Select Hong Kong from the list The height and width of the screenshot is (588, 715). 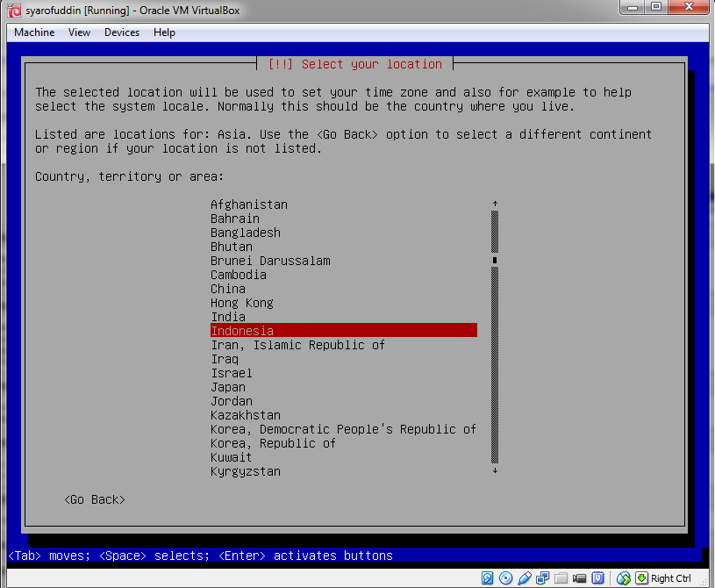pos(241,303)
